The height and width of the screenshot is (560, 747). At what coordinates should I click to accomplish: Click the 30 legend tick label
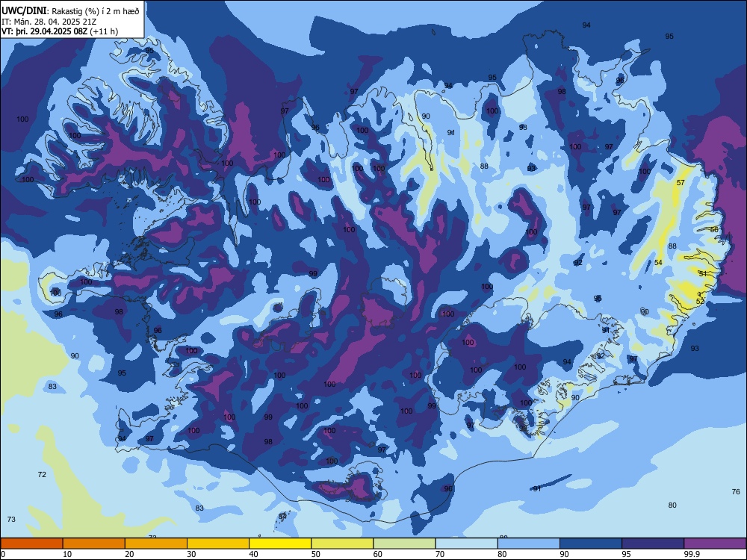click(191, 554)
